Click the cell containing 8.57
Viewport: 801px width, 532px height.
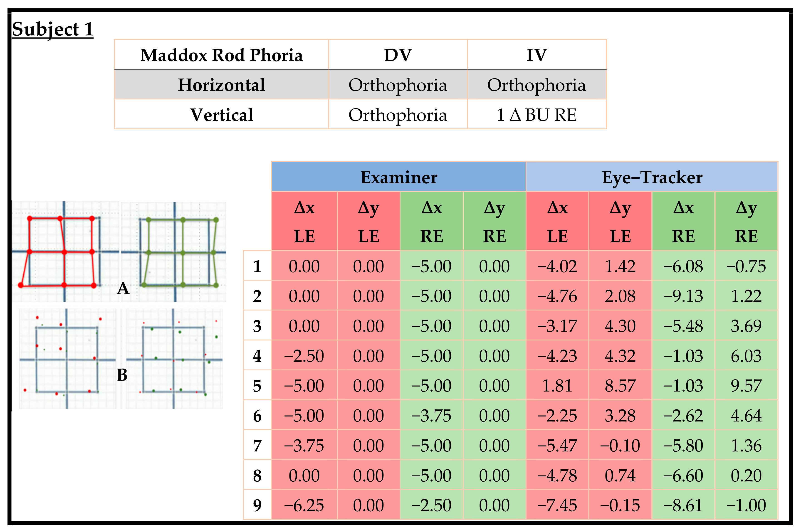[x=620, y=386]
